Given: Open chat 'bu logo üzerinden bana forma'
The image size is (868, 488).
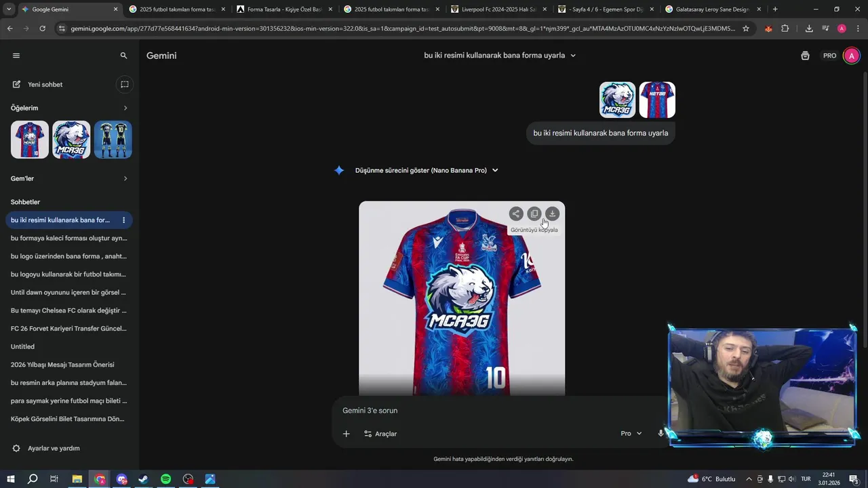Looking at the screenshot, I should tap(68, 256).
